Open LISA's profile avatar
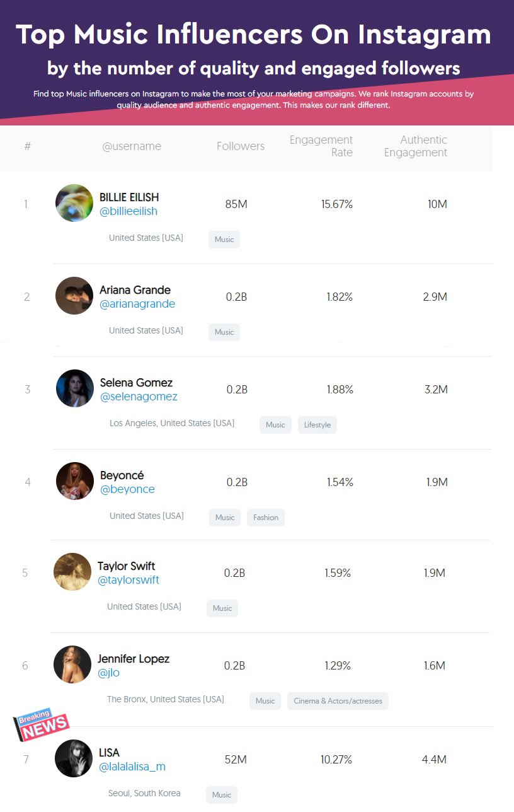The height and width of the screenshot is (812, 514). pyautogui.click(x=74, y=758)
